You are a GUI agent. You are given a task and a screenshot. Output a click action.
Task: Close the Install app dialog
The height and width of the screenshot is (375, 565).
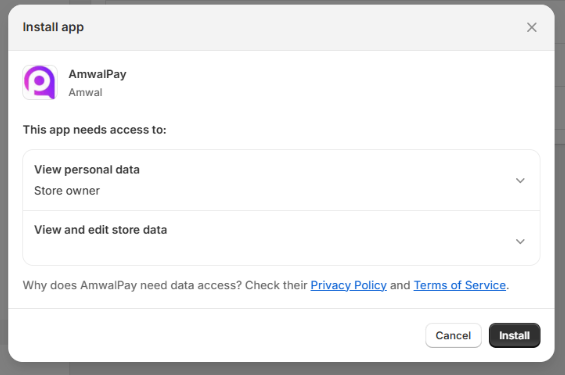coord(531,27)
